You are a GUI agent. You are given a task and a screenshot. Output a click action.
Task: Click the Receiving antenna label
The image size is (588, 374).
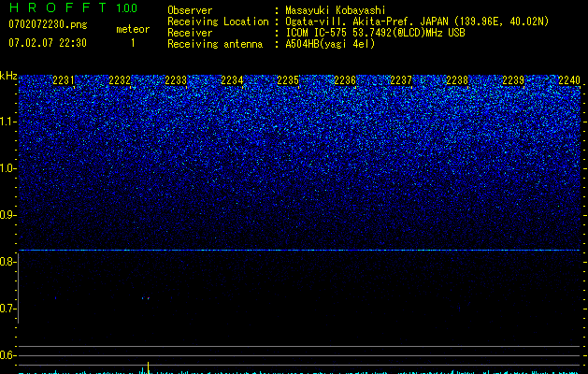pos(215,44)
